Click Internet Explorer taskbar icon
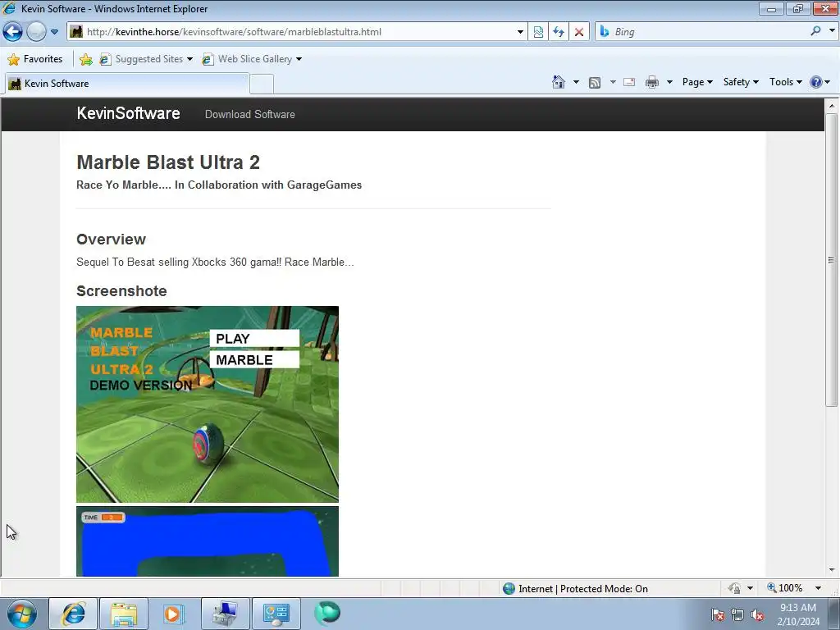Screen dimensions: 840x630 point(73,614)
